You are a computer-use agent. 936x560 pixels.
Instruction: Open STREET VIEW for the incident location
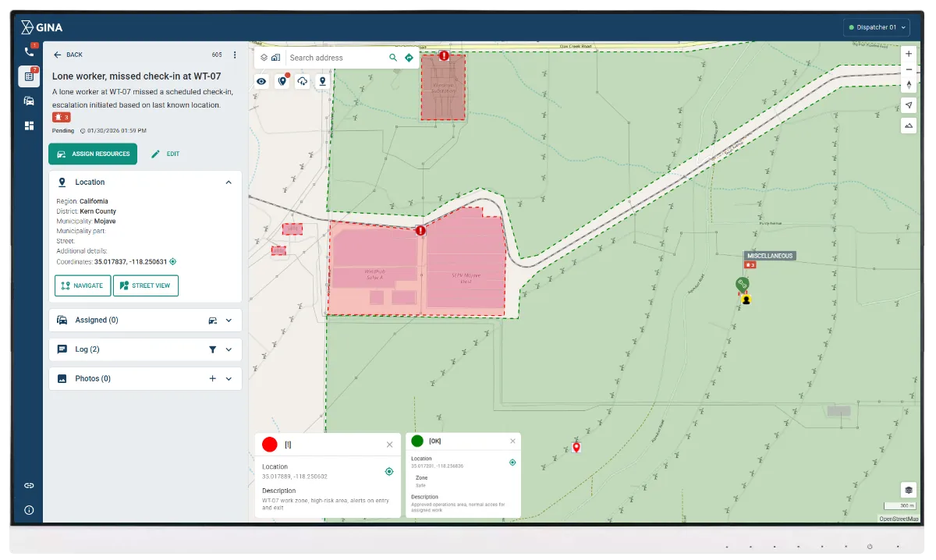tap(146, 285)
